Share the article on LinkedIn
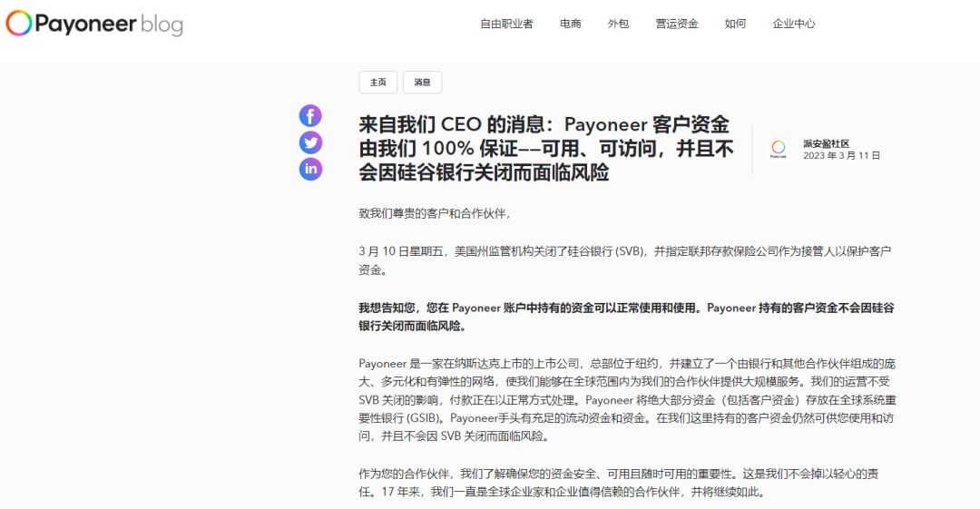Image resolution: width=980 pixels, height=509 pixels. 310,169
